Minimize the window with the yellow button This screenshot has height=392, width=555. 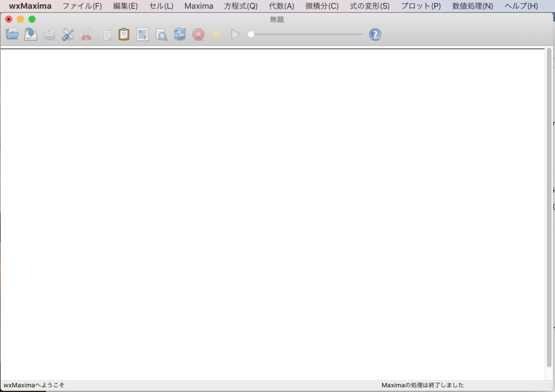tap(21, 19)
